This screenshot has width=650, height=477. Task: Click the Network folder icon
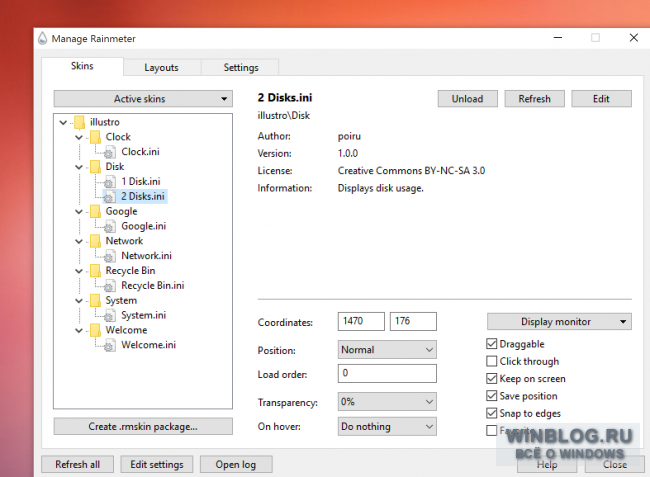click(95, 241)
